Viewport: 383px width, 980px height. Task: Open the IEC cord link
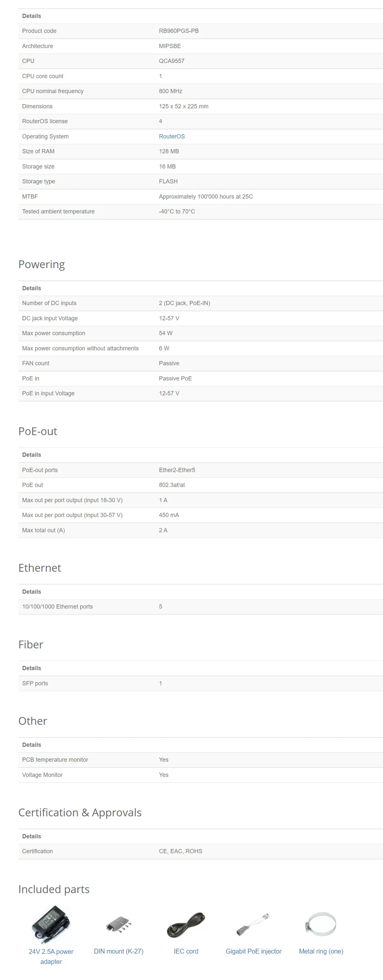point(186,951)
